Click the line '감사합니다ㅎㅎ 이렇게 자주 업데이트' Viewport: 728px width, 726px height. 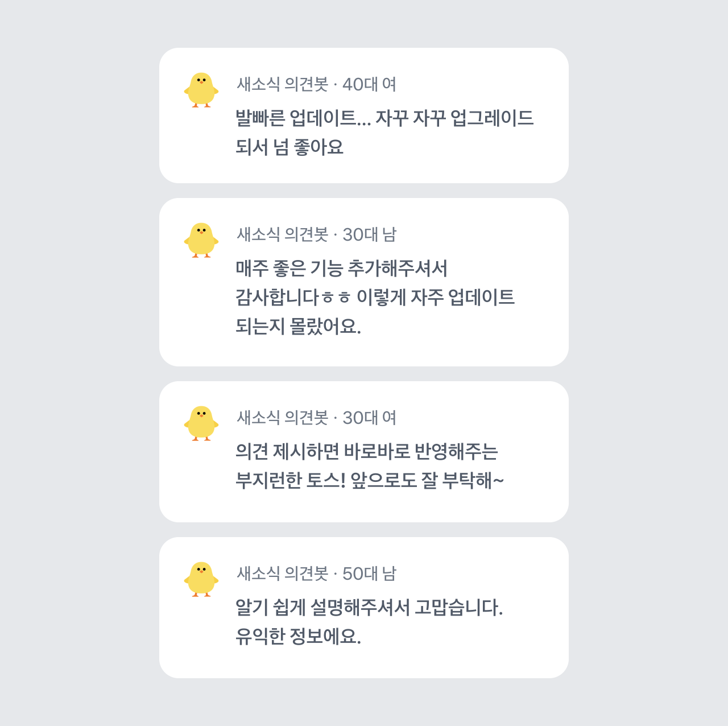pos(375,298)
